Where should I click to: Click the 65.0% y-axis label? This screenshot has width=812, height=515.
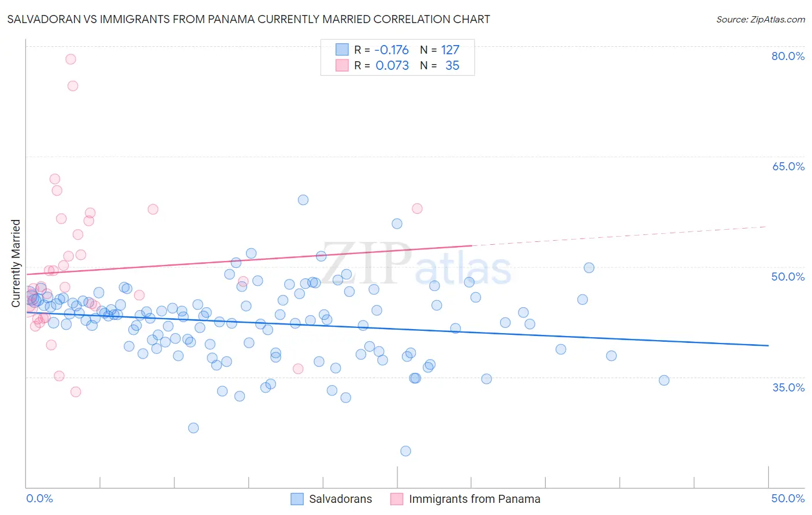pos(788,166)
